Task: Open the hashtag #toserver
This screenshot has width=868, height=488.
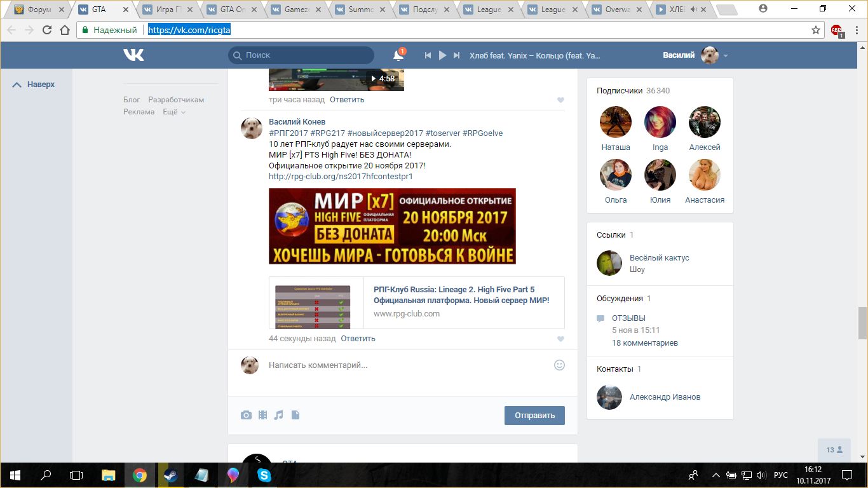Action: 442,133
